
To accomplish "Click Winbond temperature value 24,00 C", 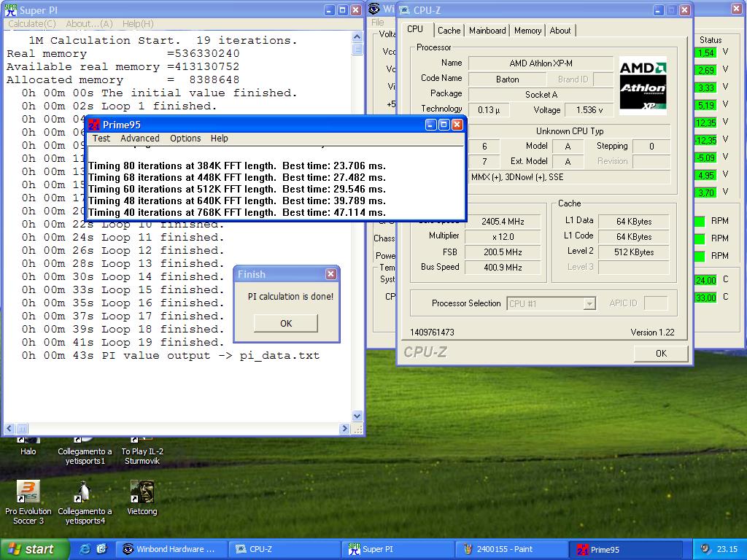I will tap(705, 280).
